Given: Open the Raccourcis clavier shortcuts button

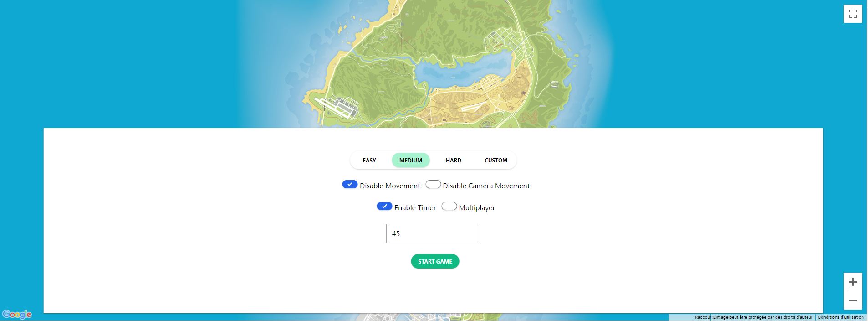Looking at the screenshot, I should coord(702,317).
